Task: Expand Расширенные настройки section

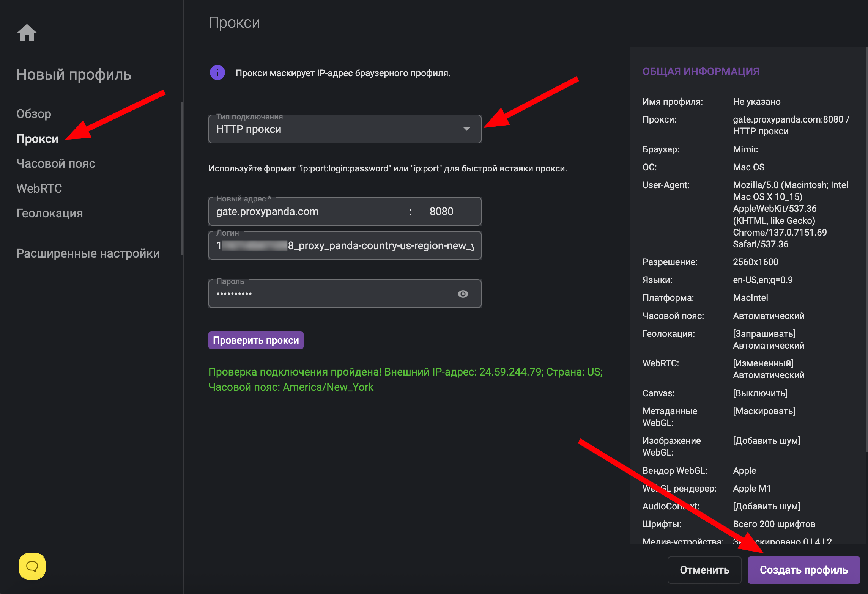Action: pos(88,253)
